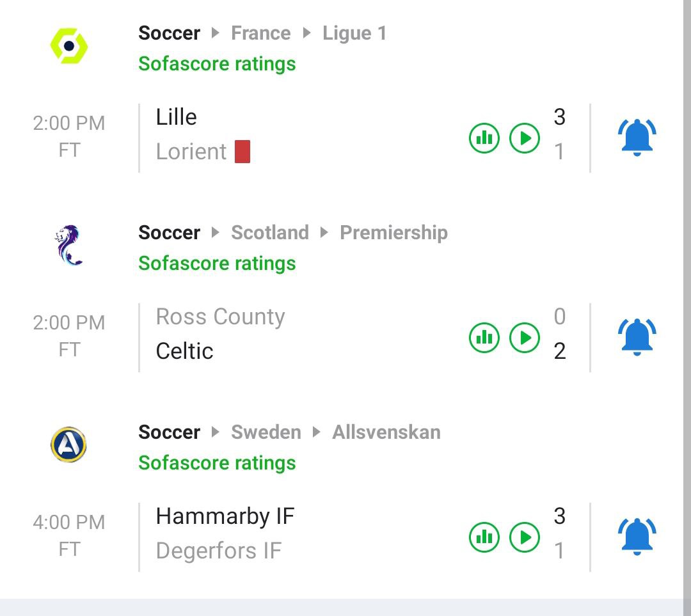Toggle notification bell for Hammarby match

click(637, 537)
